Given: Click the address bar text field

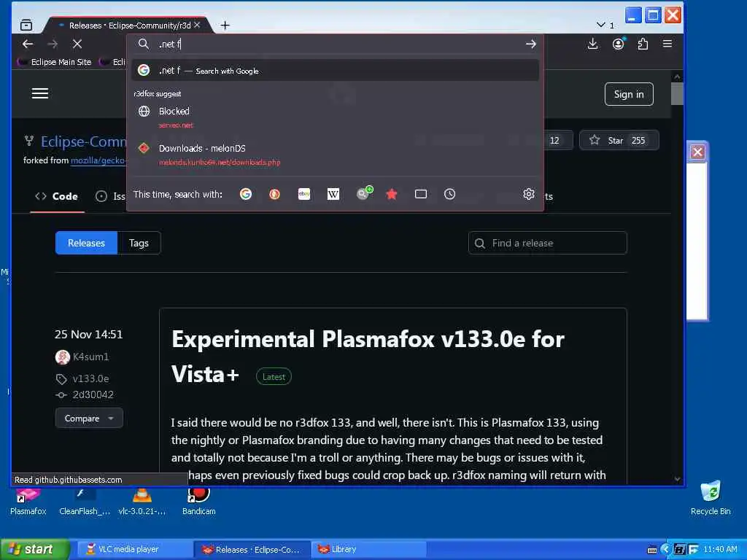Looking at the screenshot, I should tap(338, 44).
